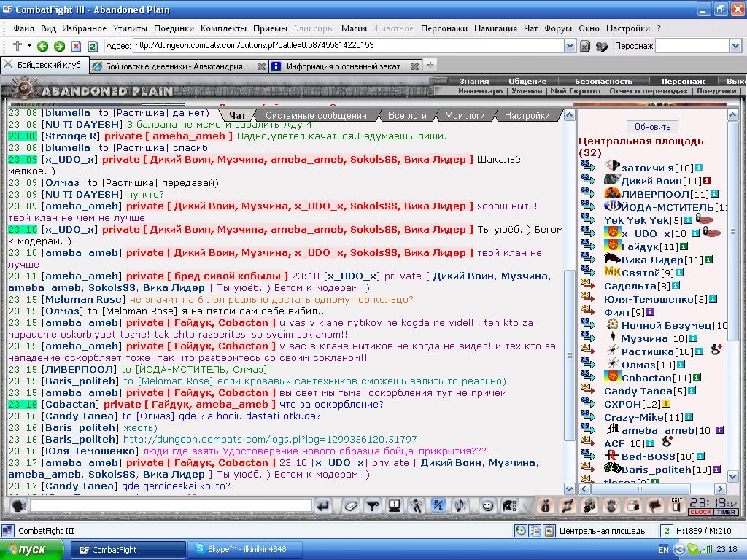The width and height of the screenshot is (747, 560).
Task: Open the Магия menu
Action: 354,28
